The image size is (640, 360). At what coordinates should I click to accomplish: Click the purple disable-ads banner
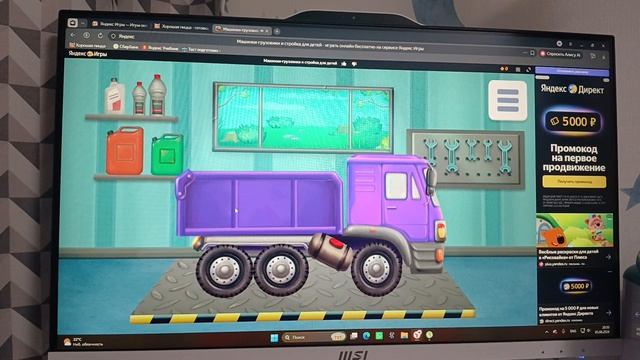572,71
